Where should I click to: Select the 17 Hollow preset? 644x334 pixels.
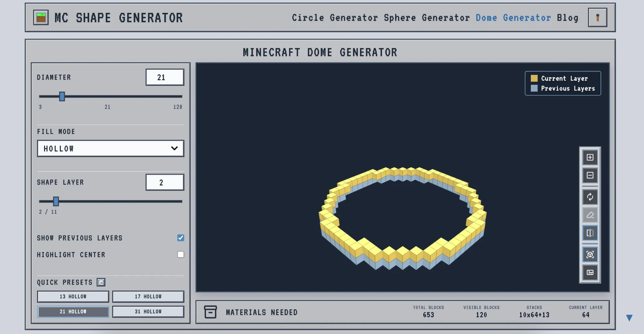148,296
